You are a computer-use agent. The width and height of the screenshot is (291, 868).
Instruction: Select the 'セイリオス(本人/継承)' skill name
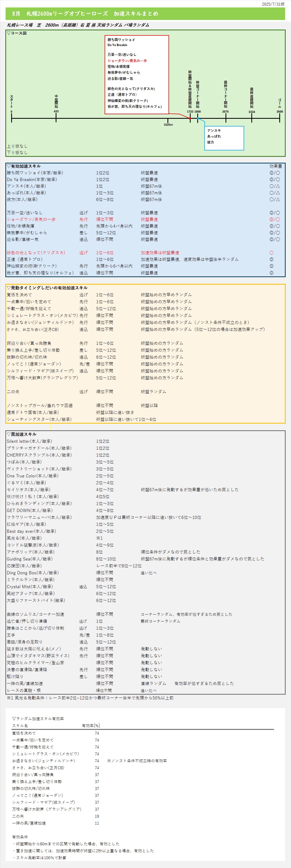point(28,490)
